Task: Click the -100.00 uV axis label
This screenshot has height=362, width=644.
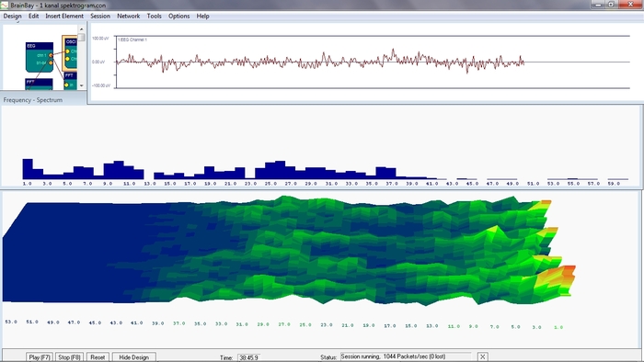Action: click(100, 85)
